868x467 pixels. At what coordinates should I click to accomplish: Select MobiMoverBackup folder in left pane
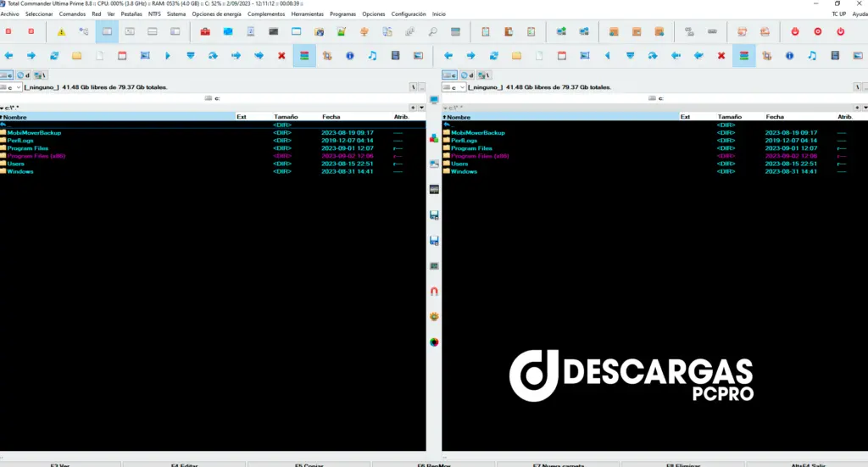click(x=34, y=133)
